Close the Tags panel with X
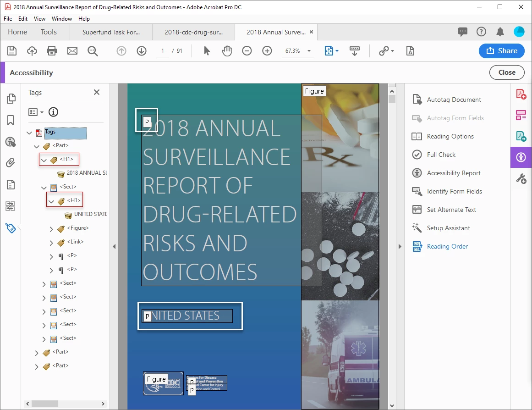Screen dimensions: 532x410 pos(97,92)
